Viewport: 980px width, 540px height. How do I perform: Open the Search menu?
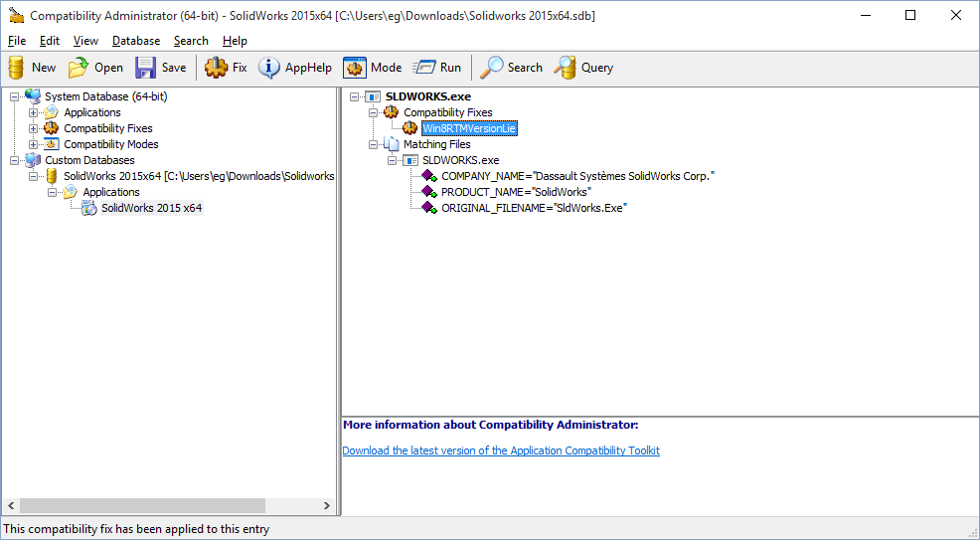[191, 41]
